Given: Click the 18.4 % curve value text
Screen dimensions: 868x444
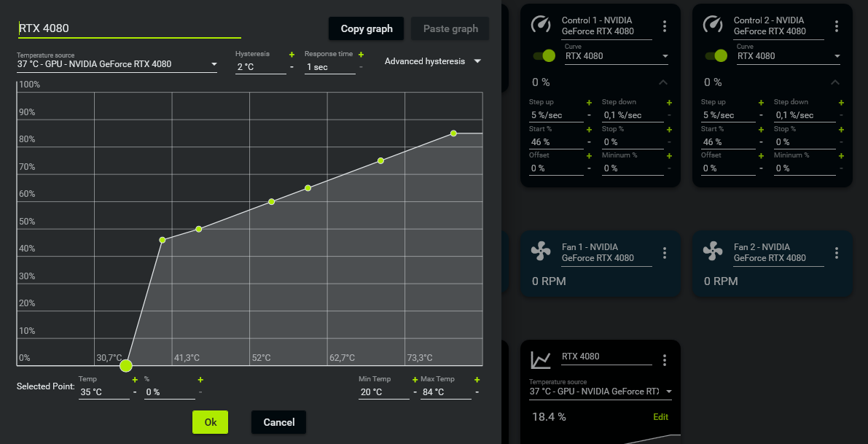Looking at the screenshot, I should click(549, 417).
